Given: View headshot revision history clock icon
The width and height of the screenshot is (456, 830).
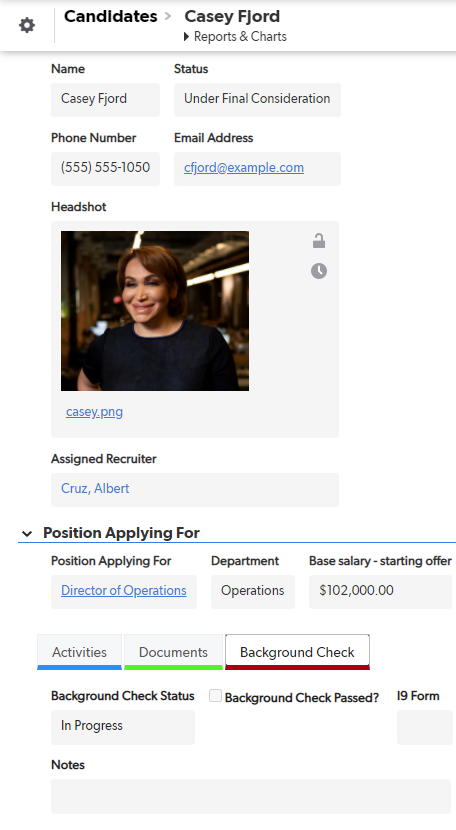Looking at the screenshot, I should [318, 271].
